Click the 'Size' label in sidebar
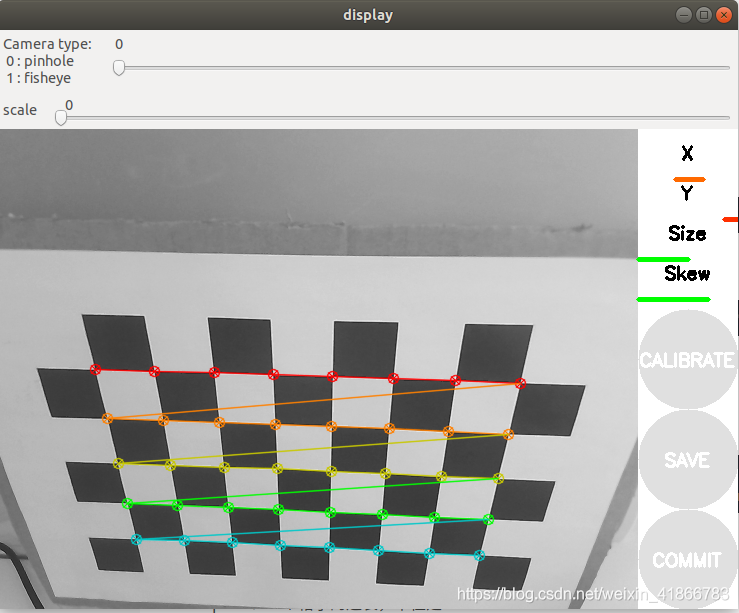 [687, 234]
